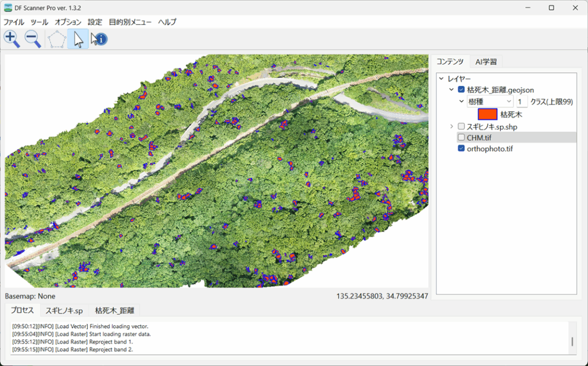Activate the polygon drawing tool

[x=57, y=39]
